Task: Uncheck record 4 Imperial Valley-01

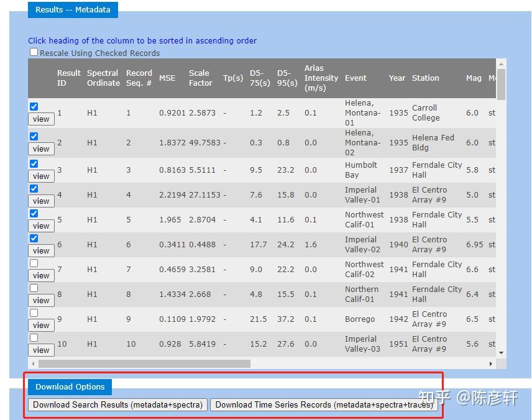Action: [34, 188]
